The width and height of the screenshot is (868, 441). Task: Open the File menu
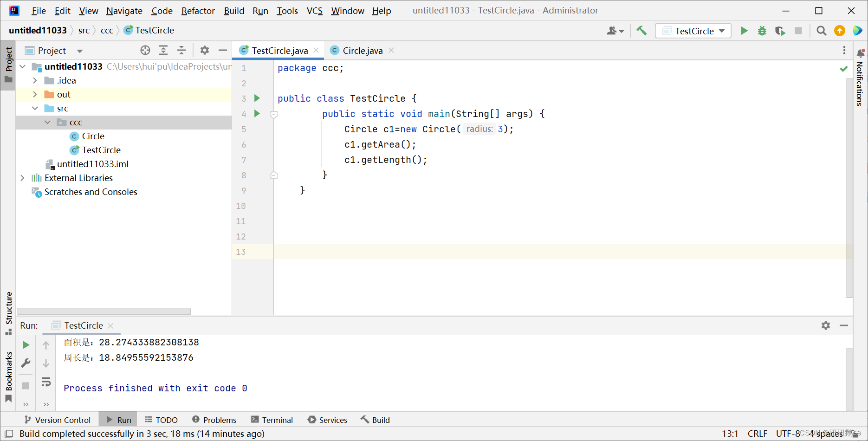pyautogui.click(x=39, y=11)
